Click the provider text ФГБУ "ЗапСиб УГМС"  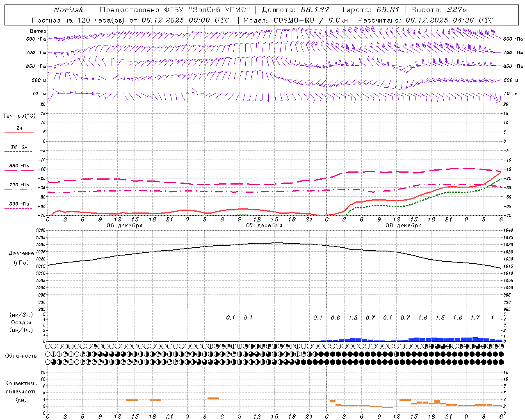[x=207, y=10]
